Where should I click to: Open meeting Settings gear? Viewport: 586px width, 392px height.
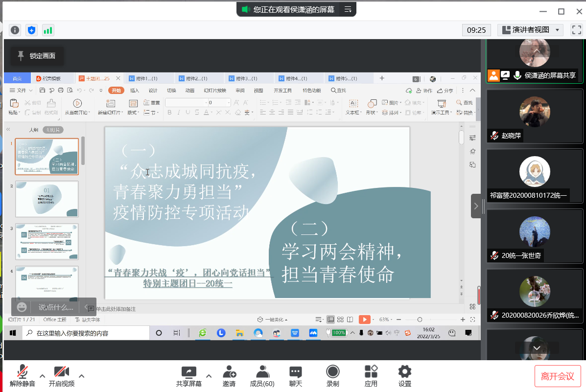(x=404, y=376)
